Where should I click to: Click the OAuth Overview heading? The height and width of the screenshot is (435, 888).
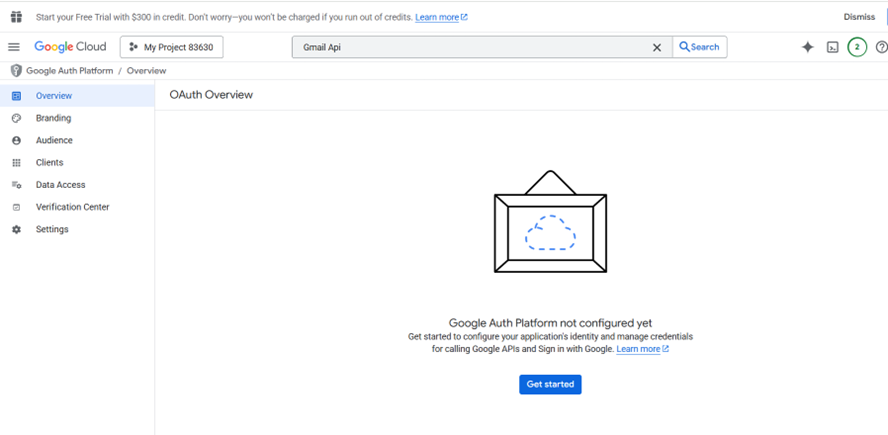click(x=211, y=95)
